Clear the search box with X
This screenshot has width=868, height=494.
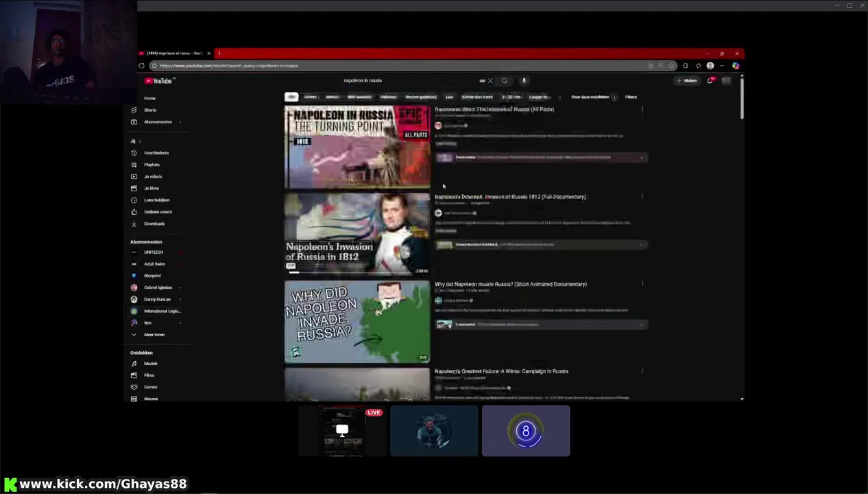click(x=490, y=81)
